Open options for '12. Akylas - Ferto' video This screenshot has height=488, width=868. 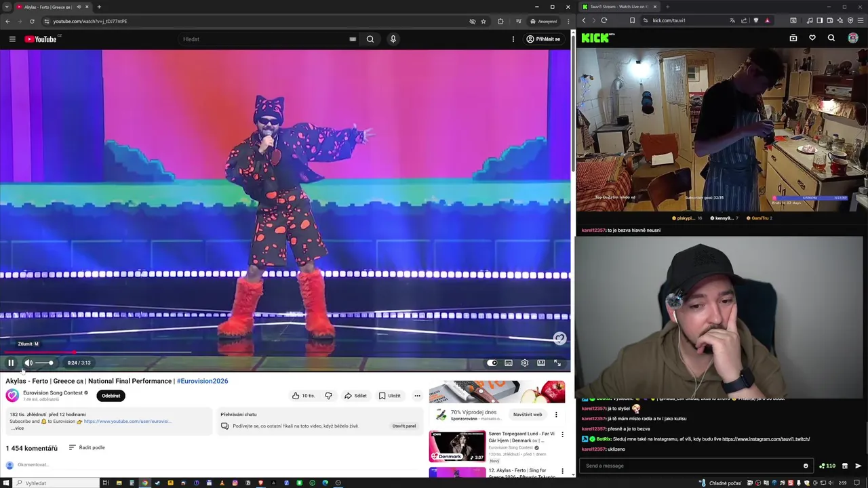pos(562,470)
